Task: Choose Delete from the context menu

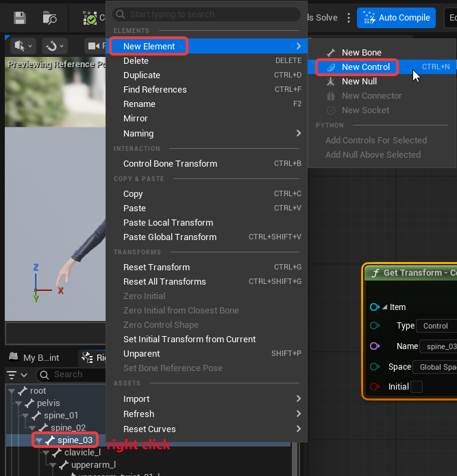Action: pyautogui.click(x=206, y=61)
